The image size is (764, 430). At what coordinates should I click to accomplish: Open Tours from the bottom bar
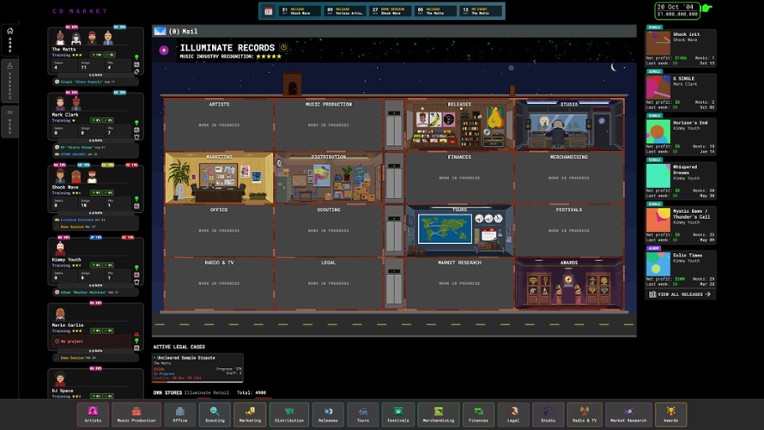(363, 414)
